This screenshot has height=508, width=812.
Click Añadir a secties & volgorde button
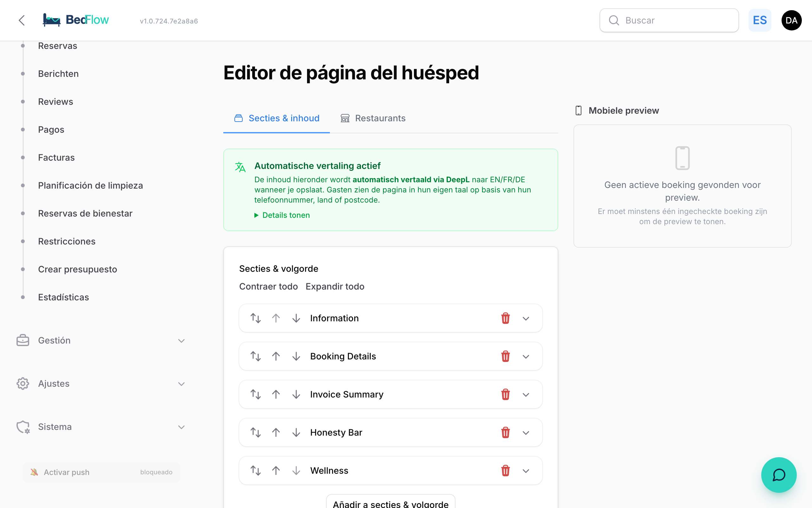(x=390, y=502)
